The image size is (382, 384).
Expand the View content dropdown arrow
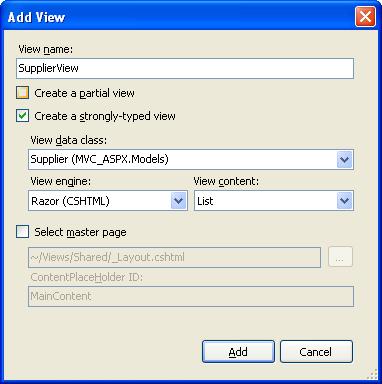pyautogui.click(x=344, y=201)
